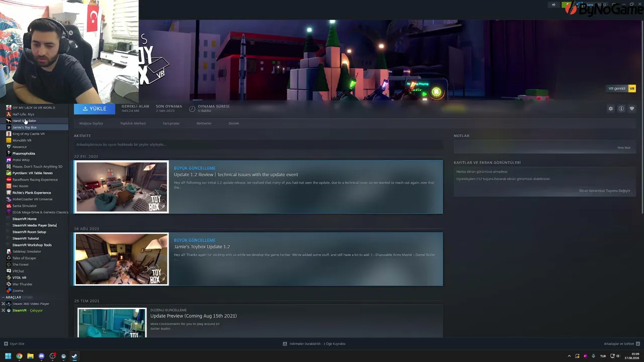
Task: Click the Santa Simulator icon
Action: (9, 206)
